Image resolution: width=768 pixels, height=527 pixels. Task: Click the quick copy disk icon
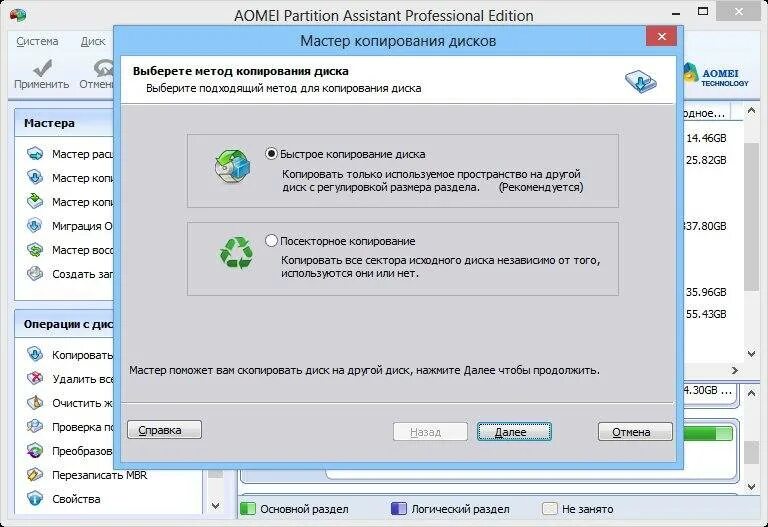tap(232, 167)
